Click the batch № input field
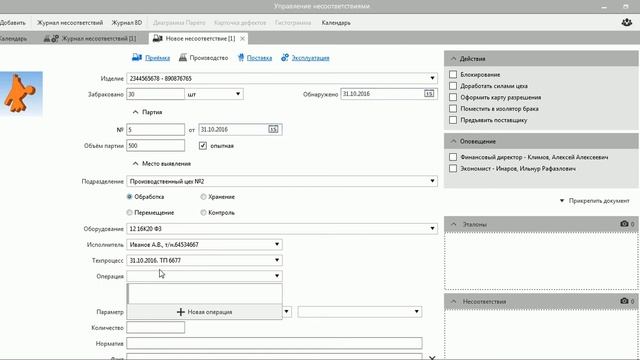Viewport: 640px width, 360px height. (x=156, y=129)
